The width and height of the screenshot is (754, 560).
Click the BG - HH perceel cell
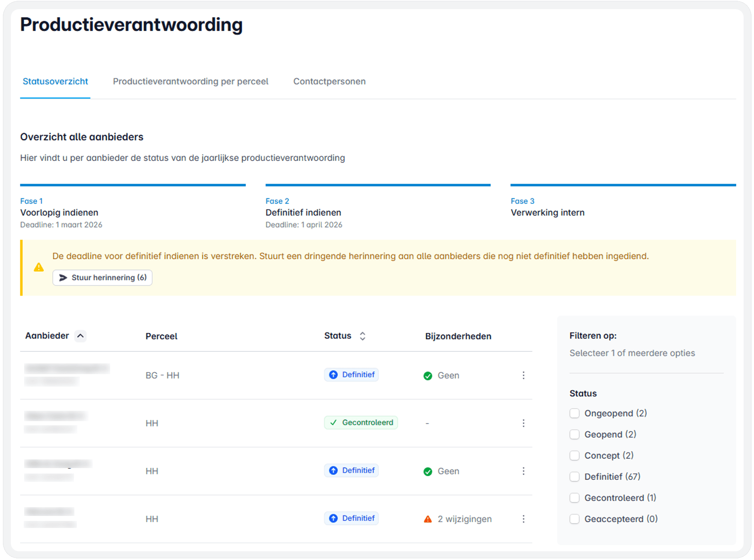tap(162, 375)
